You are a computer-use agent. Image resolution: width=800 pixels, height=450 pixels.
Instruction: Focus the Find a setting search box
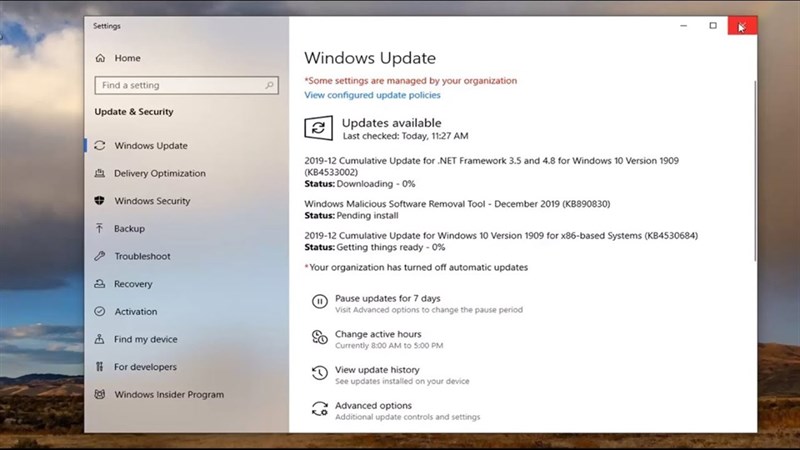[186, 85]
